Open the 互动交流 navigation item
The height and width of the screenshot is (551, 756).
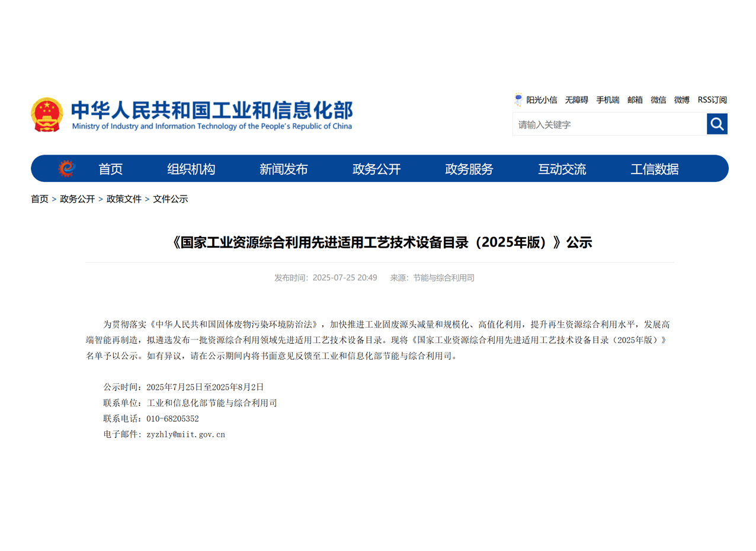point(562,169)
